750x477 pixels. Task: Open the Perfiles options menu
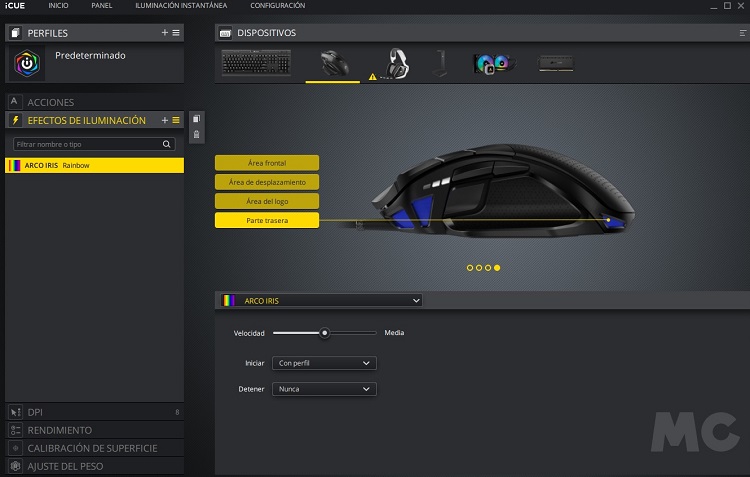176,33
